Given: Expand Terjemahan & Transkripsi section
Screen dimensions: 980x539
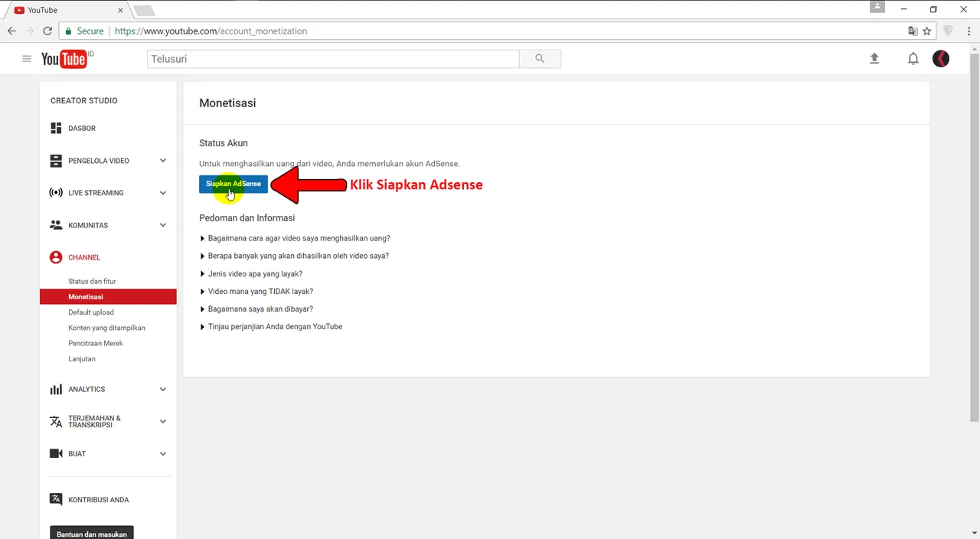Looking at the screenshot, I should [x=163, y=421].
